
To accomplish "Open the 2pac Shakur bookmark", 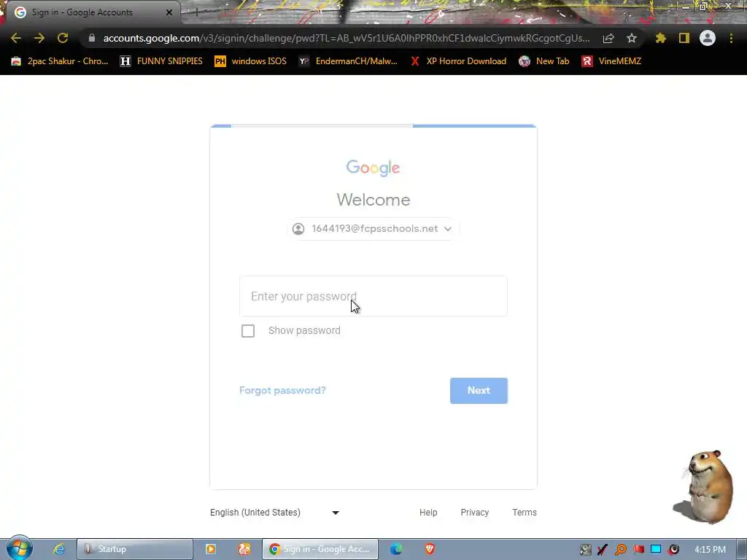I will point(60,61).
